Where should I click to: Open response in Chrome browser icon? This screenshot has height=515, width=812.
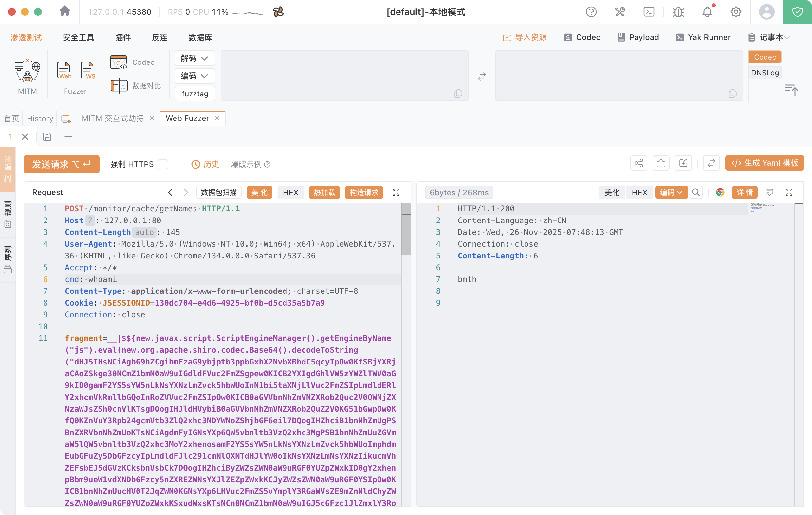[720, 192]
